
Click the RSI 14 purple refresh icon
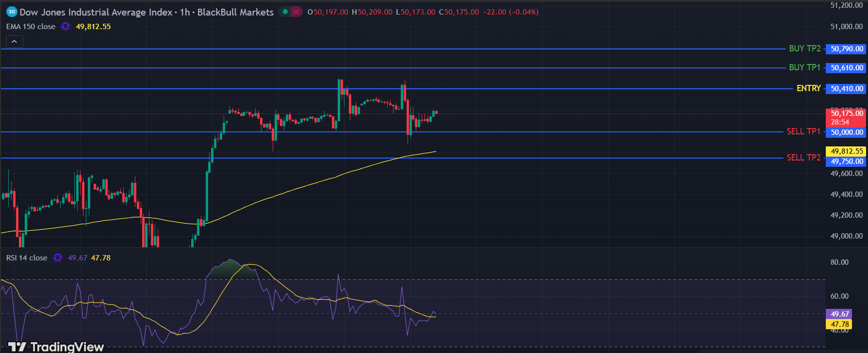(x=58, y=258)
